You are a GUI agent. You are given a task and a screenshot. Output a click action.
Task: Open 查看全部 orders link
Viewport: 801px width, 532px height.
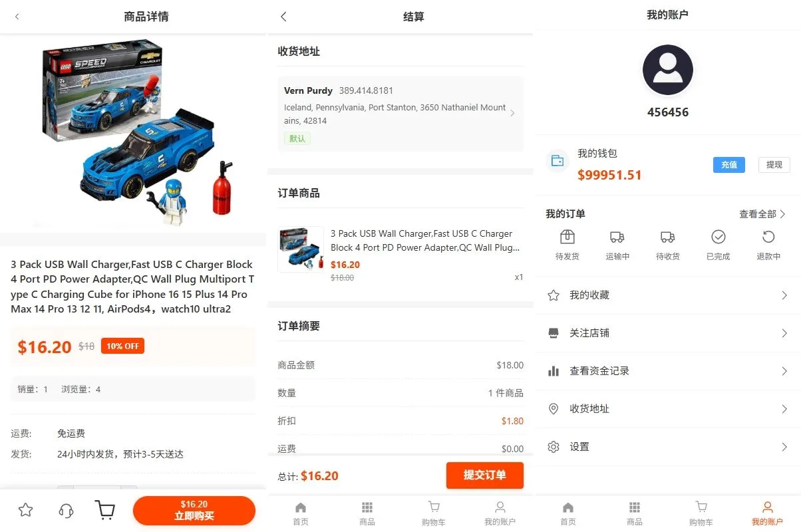(x=762, y=214)
